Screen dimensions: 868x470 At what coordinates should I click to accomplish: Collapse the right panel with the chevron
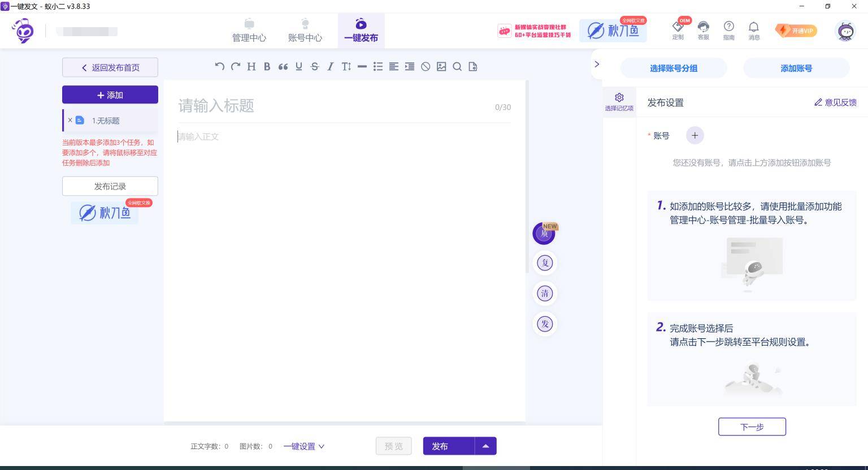point(597,64)
